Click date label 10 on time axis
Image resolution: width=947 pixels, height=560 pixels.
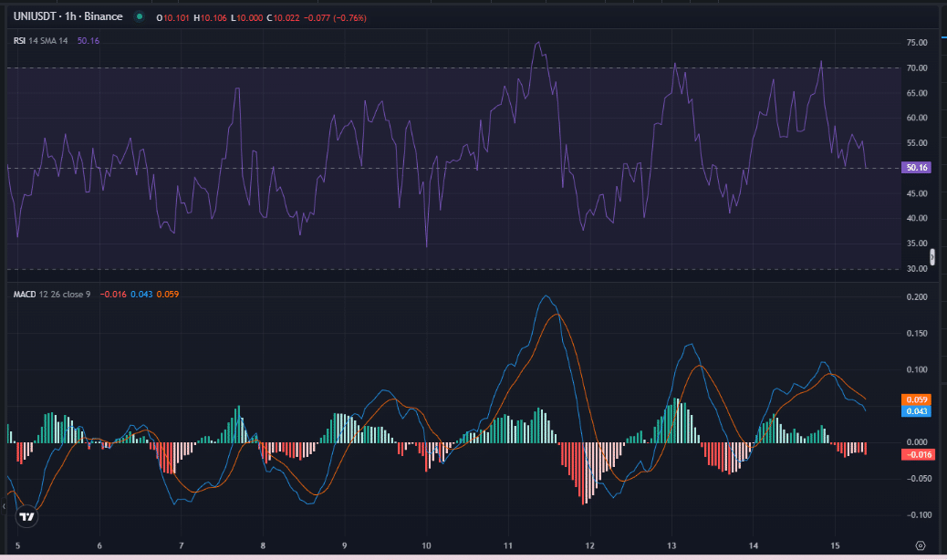coord(426,545)
